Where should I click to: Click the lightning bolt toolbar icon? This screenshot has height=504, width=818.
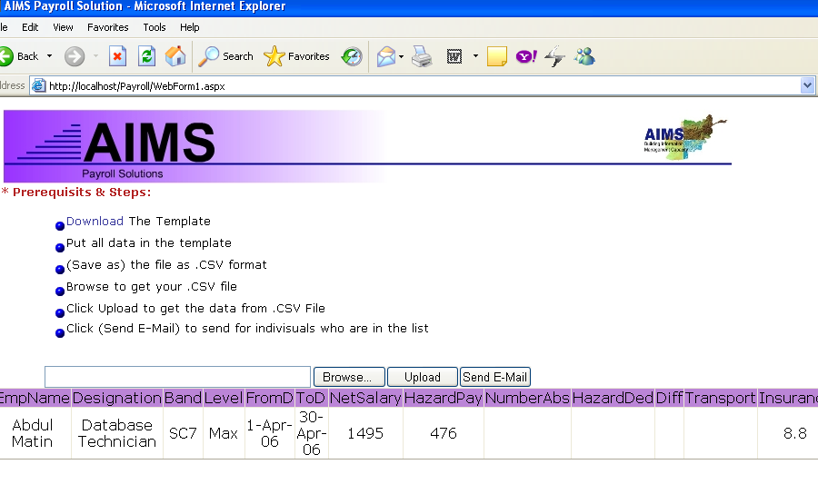[x=554, y=56]
